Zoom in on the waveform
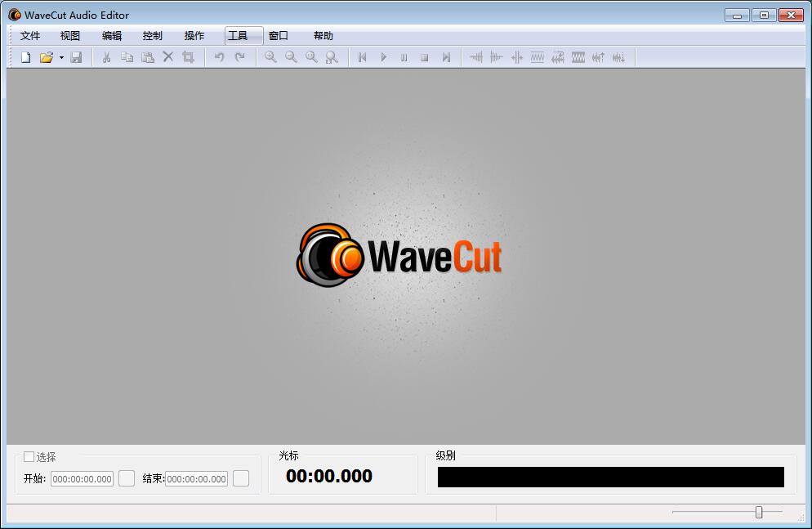812x529 pixels. (x=270, y=57)
